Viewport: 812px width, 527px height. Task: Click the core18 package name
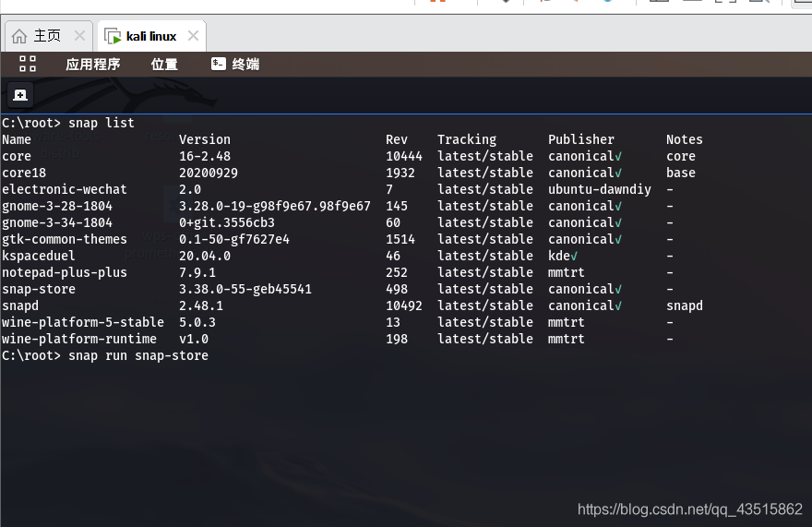click(x=24, y=173)
